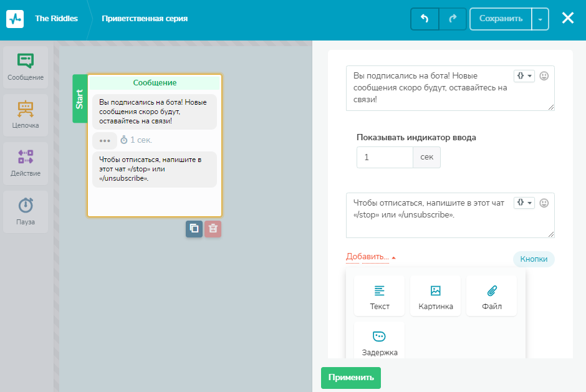Add a Текст element
Image resolution: width=586 pixels, height=392 pixels.
click(379, 296)
